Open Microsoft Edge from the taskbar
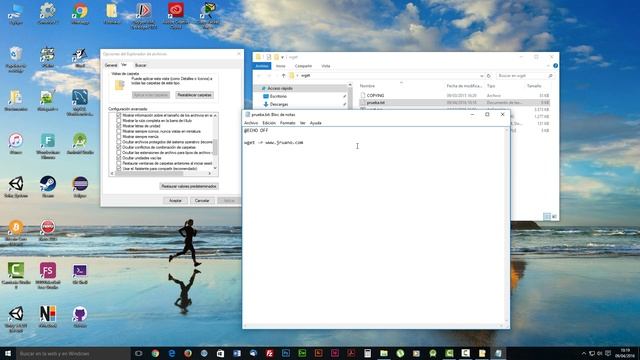The width and height of the screenshot is (640, 360). (171, 353)
